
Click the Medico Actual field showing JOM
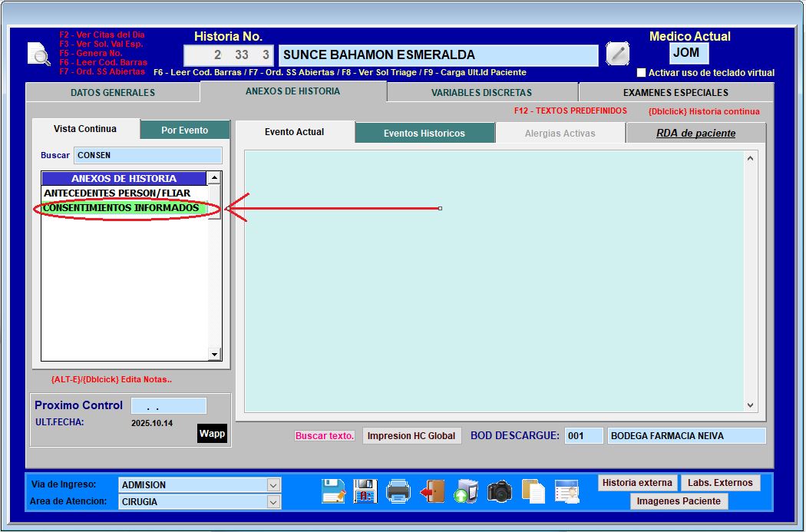click(689, 53)
